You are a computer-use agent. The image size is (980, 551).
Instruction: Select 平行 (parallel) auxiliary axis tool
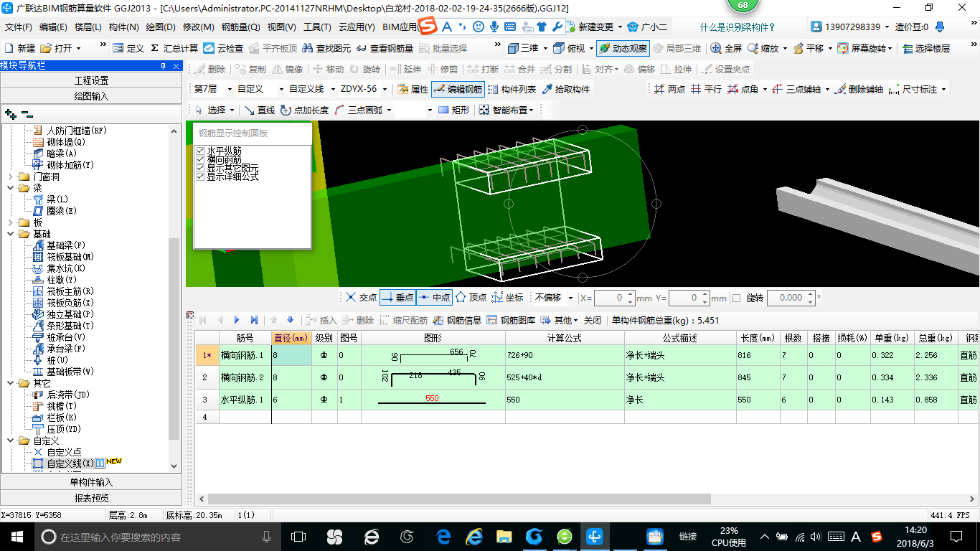[x=707, y=90]
